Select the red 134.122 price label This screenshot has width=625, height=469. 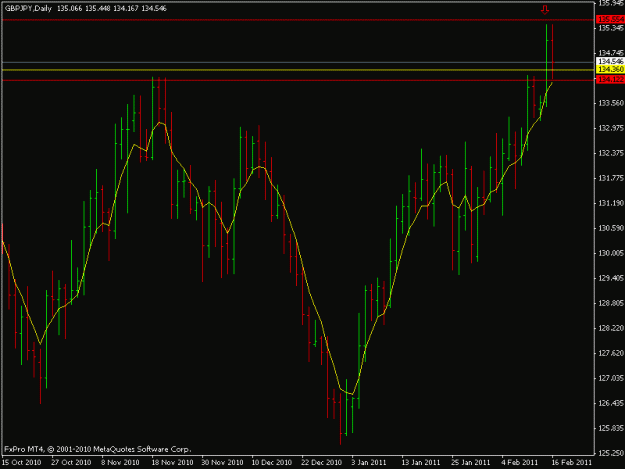tap(611, 80)
